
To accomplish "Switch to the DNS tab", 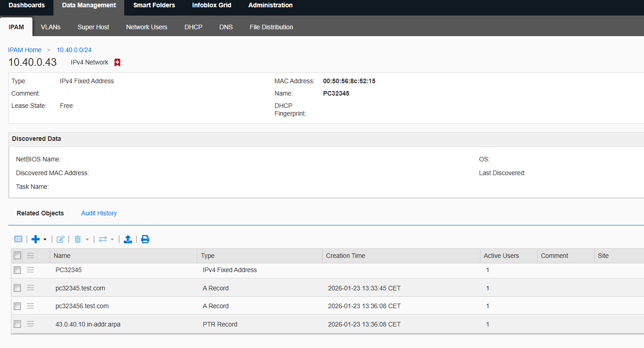I will coord(226,27).
